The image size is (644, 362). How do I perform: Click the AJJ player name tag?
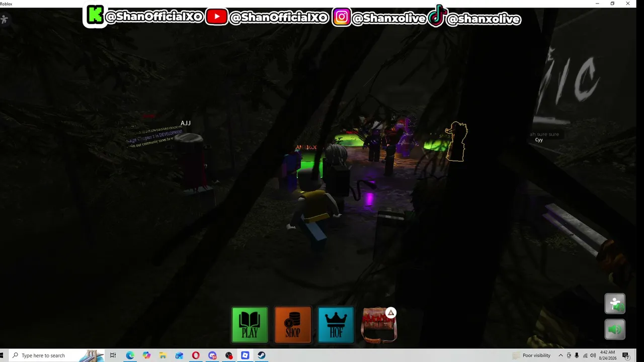[x=186, y=123]
